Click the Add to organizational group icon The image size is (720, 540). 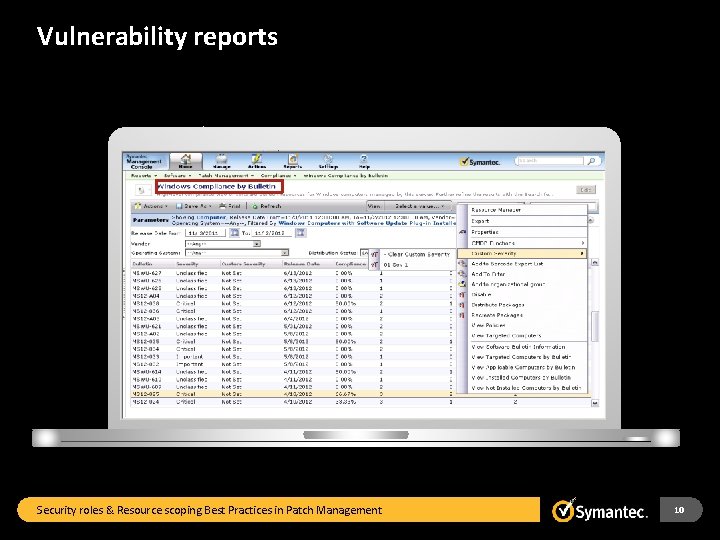tap(462, 284)
